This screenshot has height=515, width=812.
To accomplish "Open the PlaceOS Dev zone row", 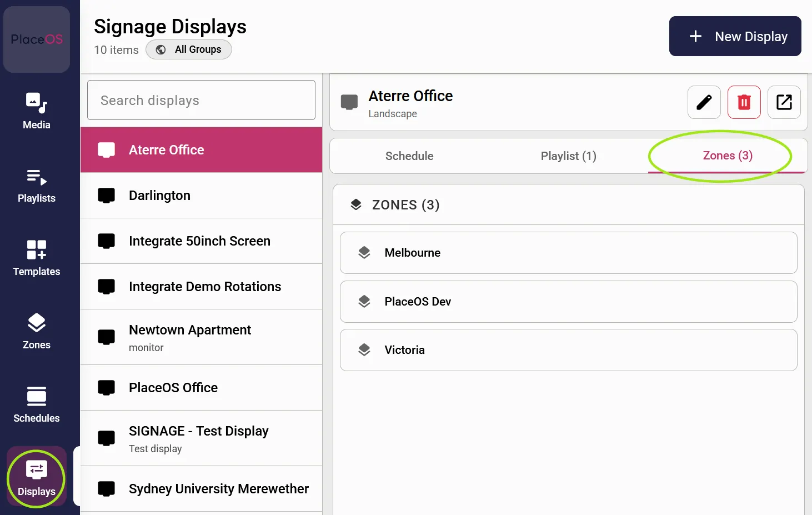I will coord(569,302).
